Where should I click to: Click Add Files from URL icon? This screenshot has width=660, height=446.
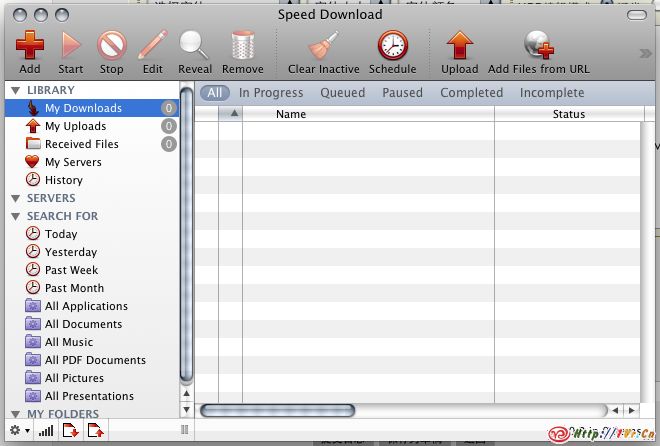tap(539, 46)
